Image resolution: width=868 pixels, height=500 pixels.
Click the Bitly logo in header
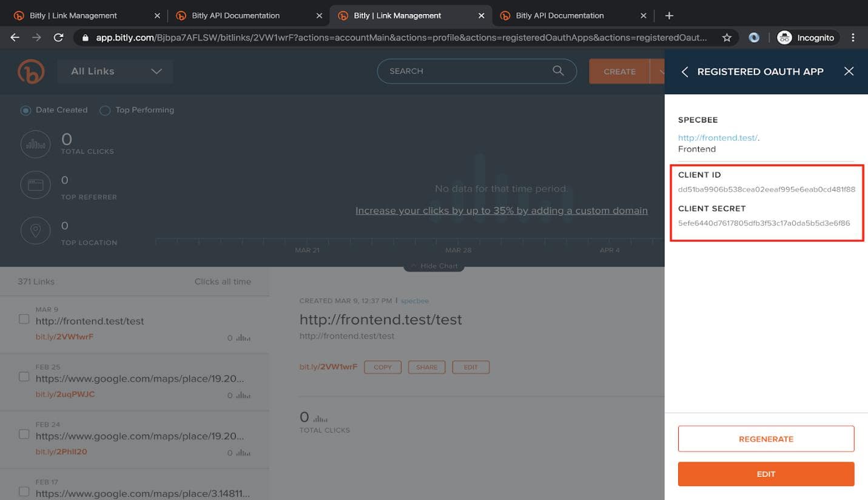coord(31,72)
